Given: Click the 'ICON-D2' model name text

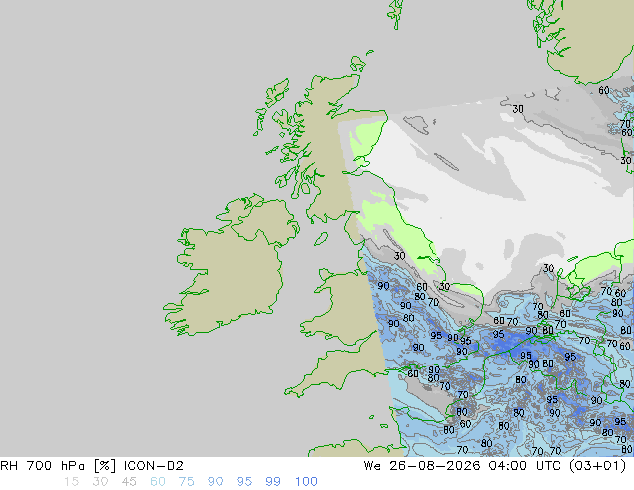Looking at the screenshot, I should point(154,466).
